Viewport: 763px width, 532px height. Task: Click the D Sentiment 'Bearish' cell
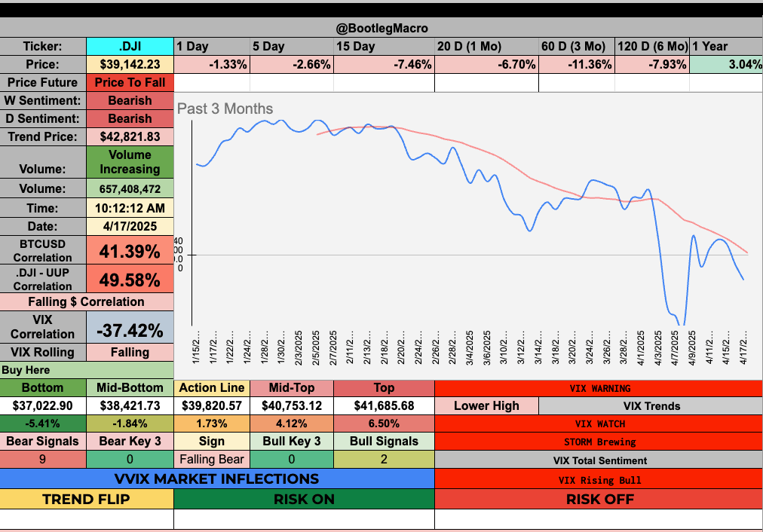point(130,118)
